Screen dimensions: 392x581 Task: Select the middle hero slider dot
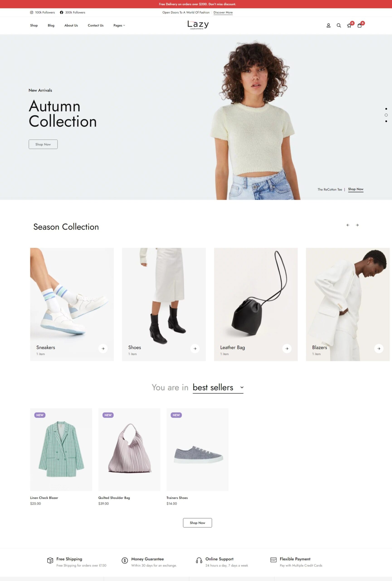pyautogui.click(x=386, y=115)
